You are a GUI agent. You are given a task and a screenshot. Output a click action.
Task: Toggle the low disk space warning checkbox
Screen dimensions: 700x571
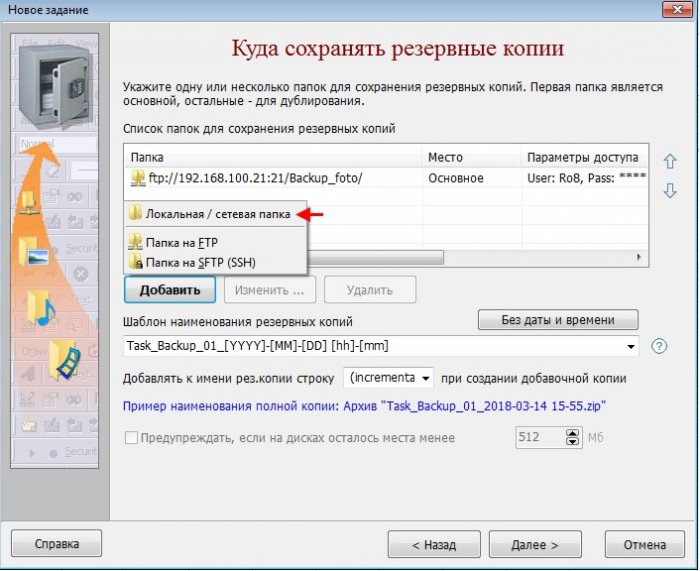click(x=131, y=437)
